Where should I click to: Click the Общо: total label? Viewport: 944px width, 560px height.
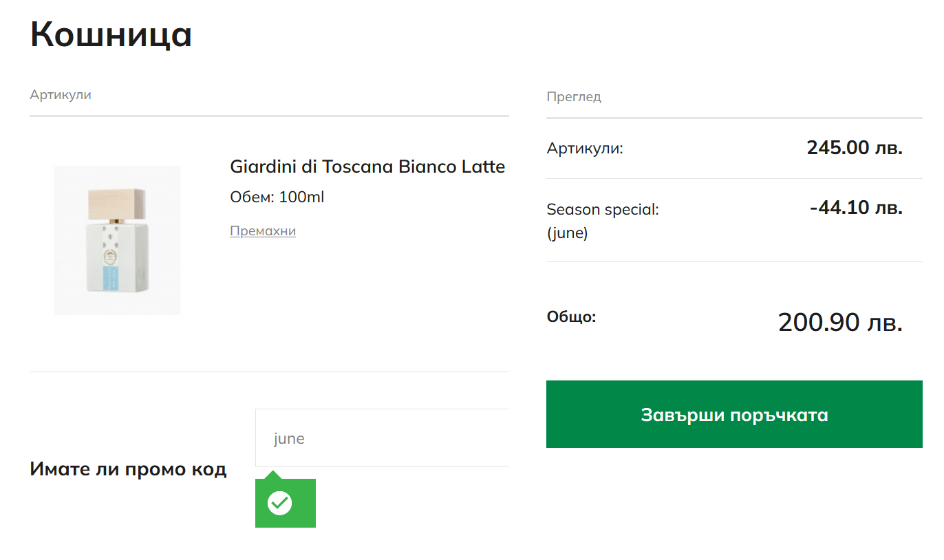pyautogui.click(x=571, y=317)
